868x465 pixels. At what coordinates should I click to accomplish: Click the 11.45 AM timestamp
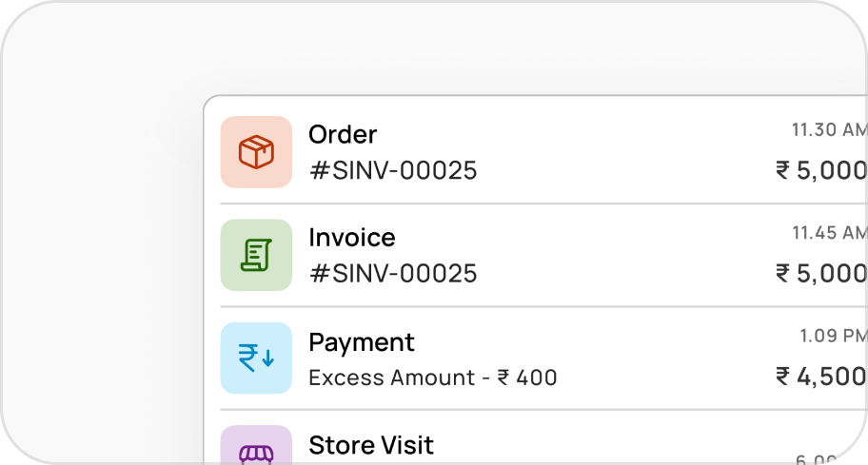click(x=829, y=233)
